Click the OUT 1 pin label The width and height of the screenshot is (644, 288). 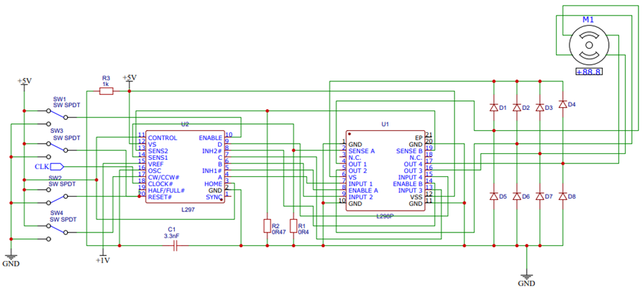tap(357, 164)
